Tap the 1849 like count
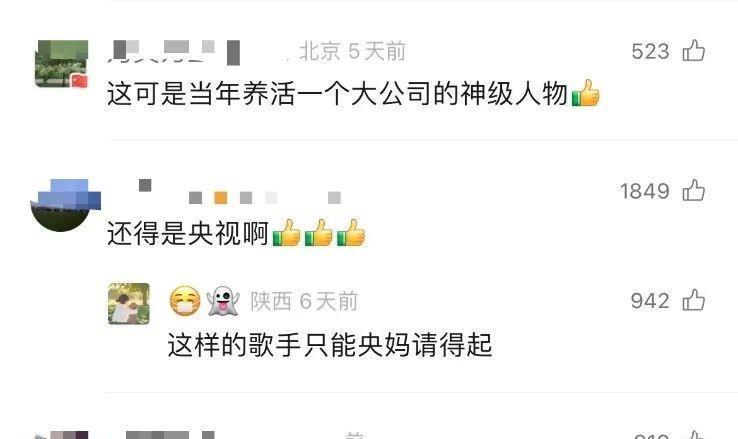Viewport: 738px width, 439px height. click(644, 191)
